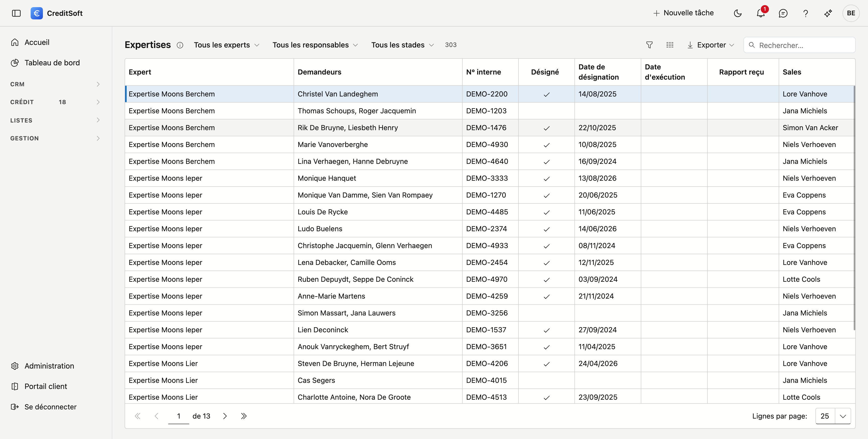Open the chat messages icon
Image resolution: width=868 pixels, height=439 pixels.
point(783,13)
